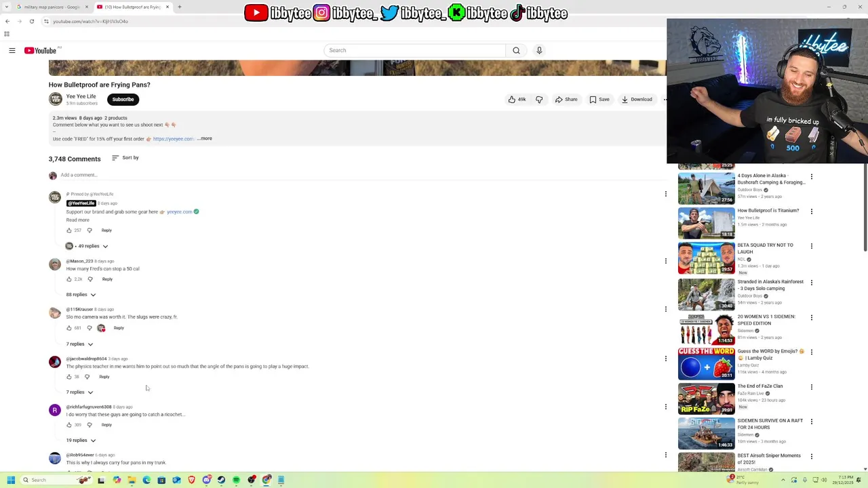This screenshot has width=868, height=488.
Task: Open options menu for pinned comment
Action: point(665,195)
